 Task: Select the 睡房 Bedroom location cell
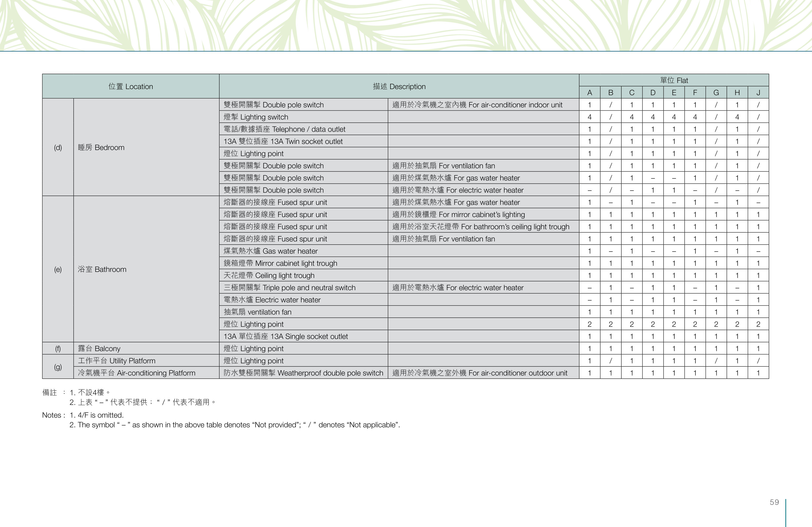click(146, 147)
